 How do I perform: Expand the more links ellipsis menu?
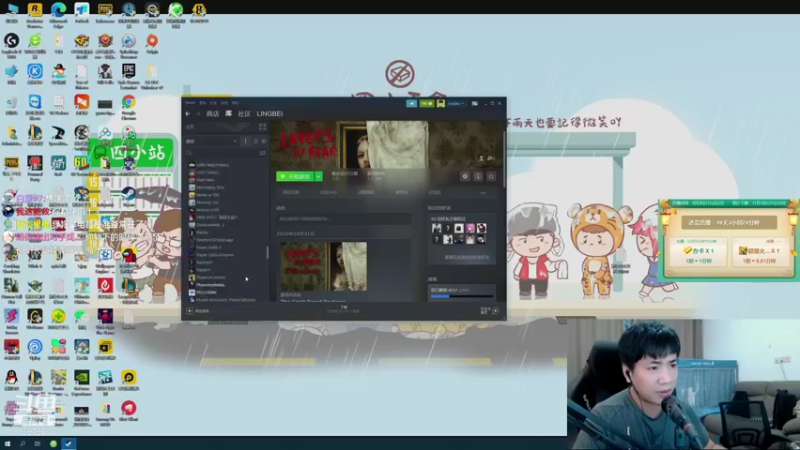coord(483,192)
